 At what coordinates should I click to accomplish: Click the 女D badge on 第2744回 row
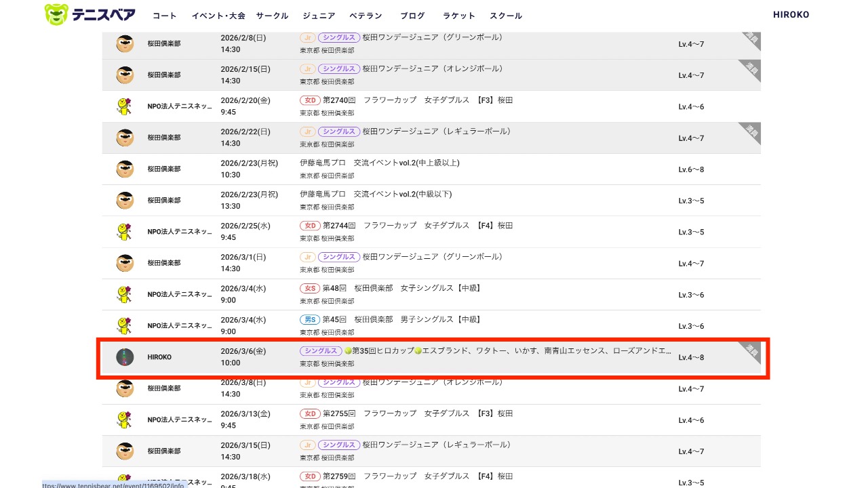tap(309, 226)
